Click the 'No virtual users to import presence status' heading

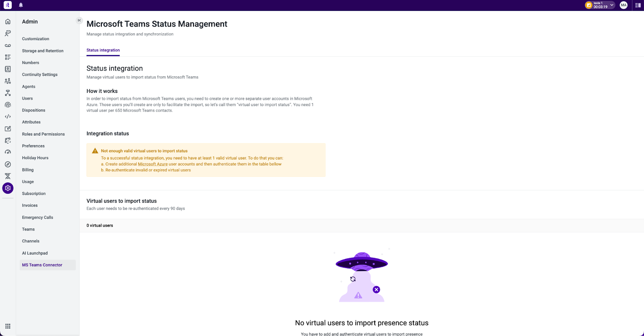[361, 323]
